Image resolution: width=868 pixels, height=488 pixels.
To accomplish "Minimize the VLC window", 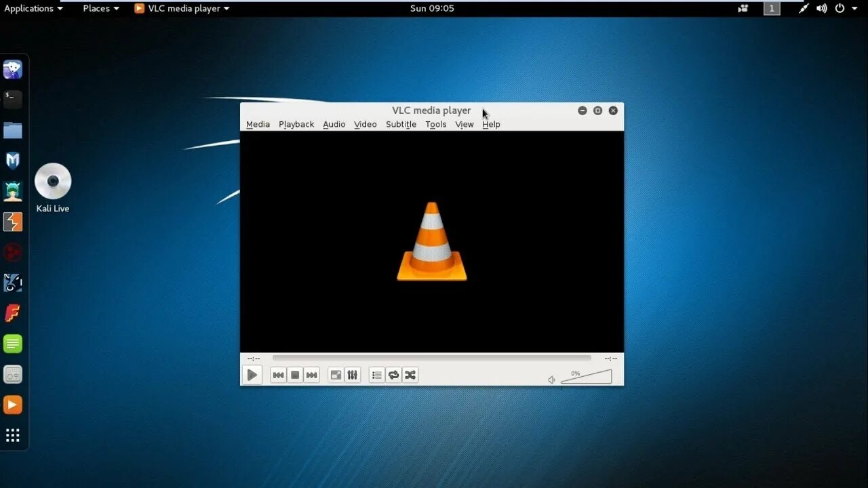I will (582, 110).
